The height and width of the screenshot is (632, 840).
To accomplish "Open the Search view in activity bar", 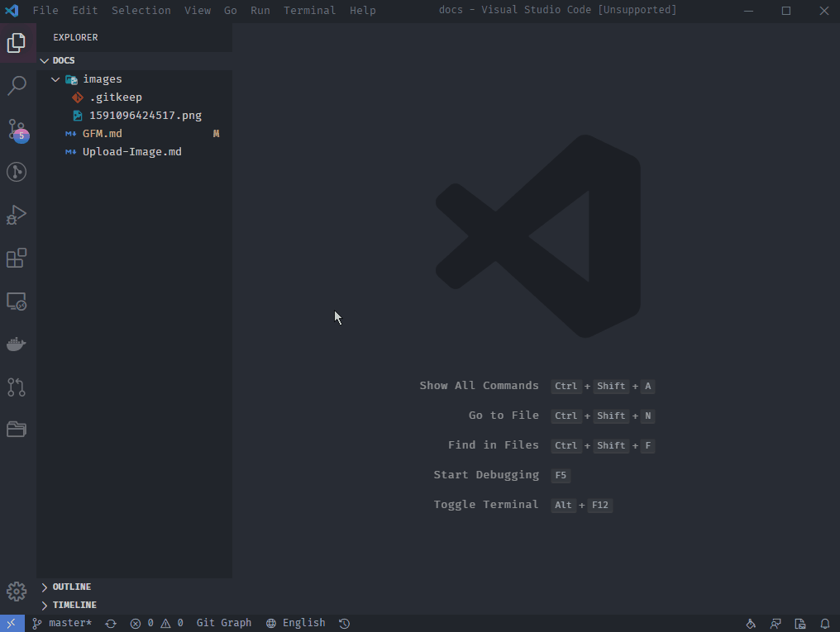I will tap(17, 86).
